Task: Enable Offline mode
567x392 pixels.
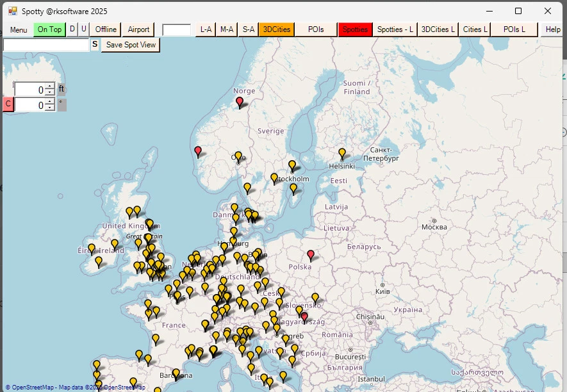Action: point(104,29)
